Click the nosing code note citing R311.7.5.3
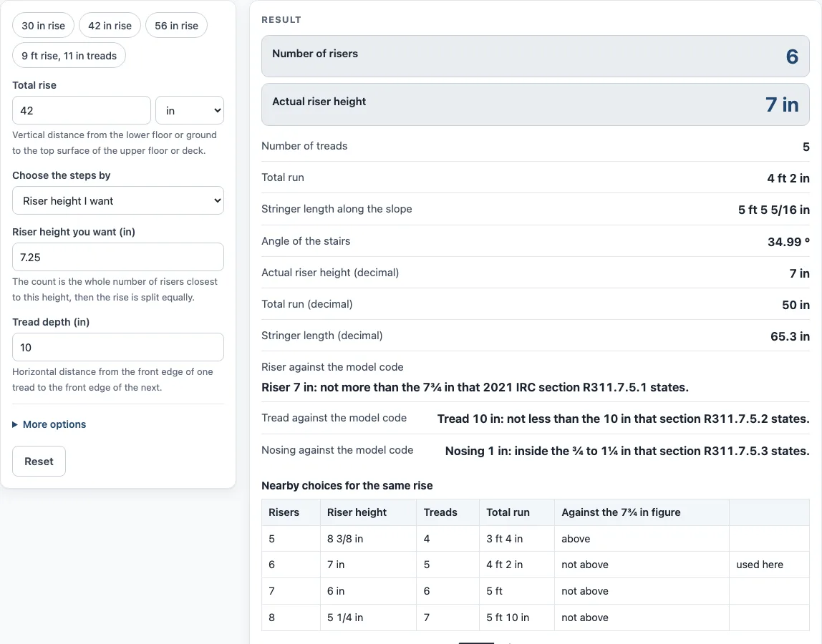The width and height of the screenshot is (822, 644). click(627, 452)
